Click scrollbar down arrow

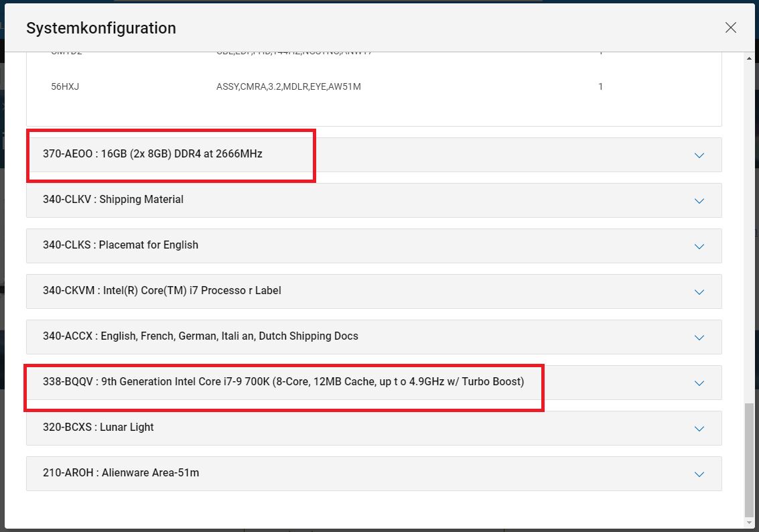point(750,523)
